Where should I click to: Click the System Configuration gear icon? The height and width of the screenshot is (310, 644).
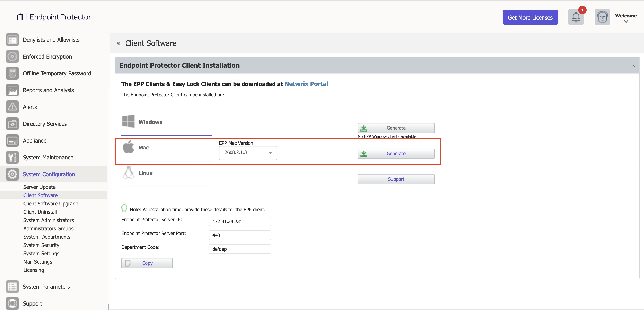12,174
